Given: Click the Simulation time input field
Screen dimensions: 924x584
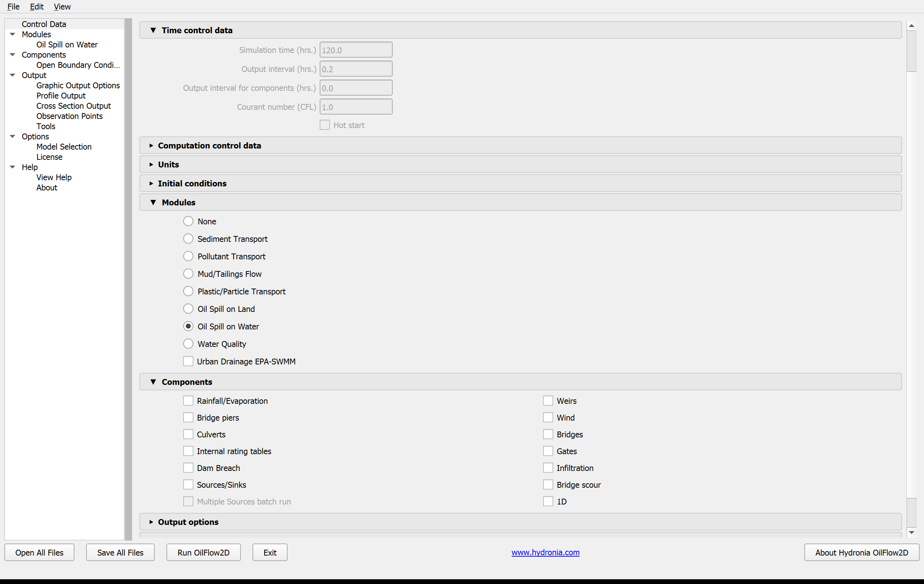Looking at the screenshot, I should (356, 50).
